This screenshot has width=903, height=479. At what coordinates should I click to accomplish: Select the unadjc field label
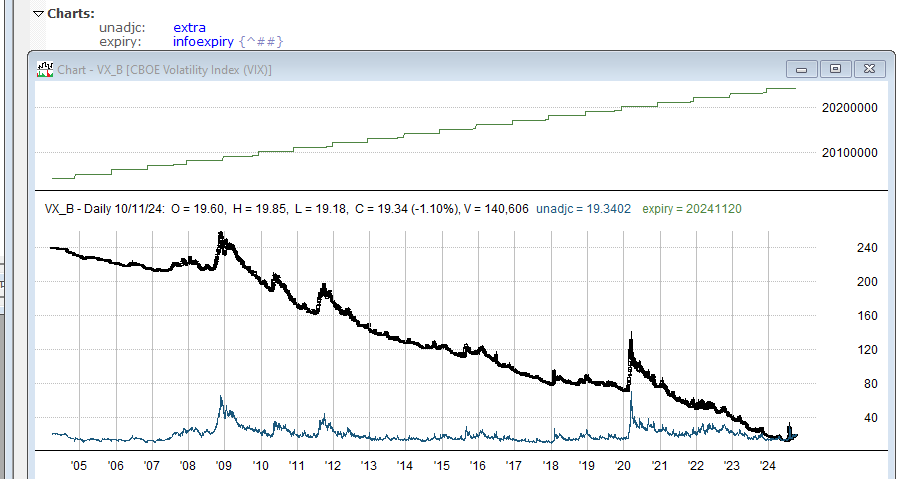point(123,27)
